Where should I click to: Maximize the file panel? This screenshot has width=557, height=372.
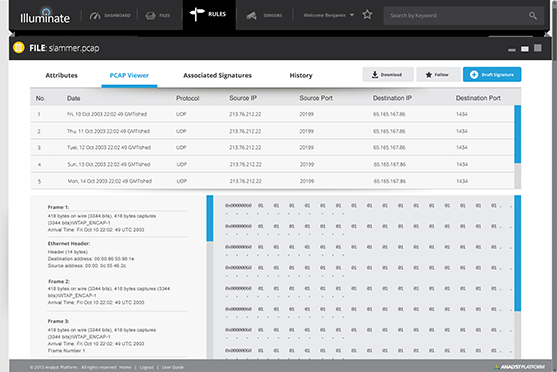click(x=538, y=48)
